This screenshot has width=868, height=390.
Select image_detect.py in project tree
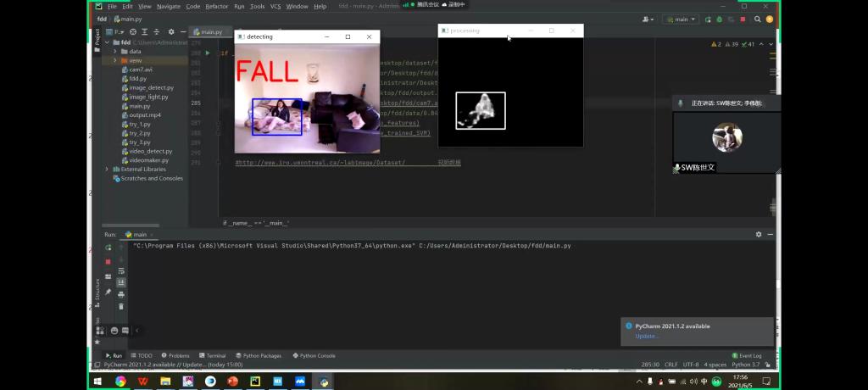(x=151, y=87)
